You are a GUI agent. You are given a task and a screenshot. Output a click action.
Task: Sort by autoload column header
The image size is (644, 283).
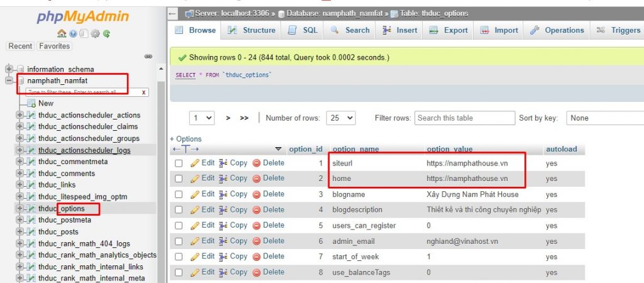point(561,149)
